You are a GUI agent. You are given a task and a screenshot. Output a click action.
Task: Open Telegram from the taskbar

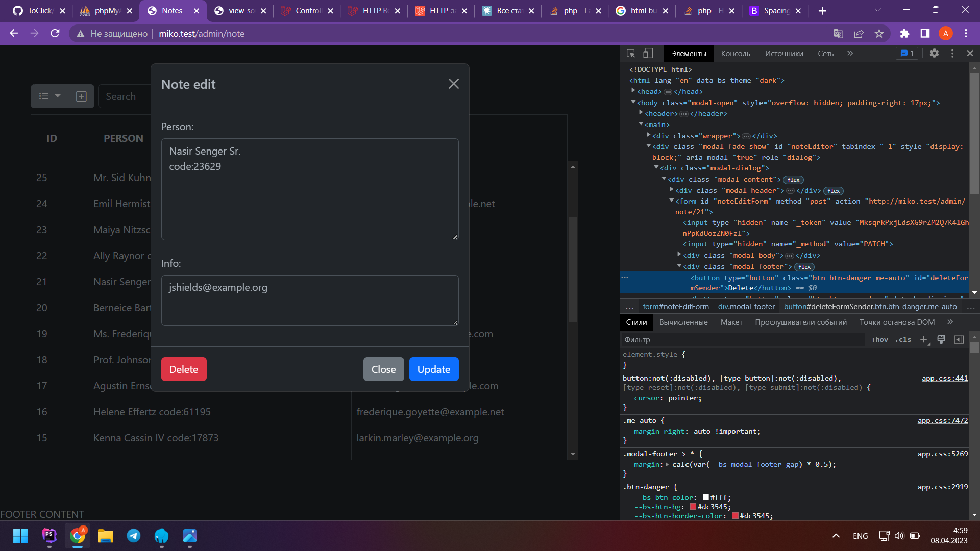(x=134, y=536)
